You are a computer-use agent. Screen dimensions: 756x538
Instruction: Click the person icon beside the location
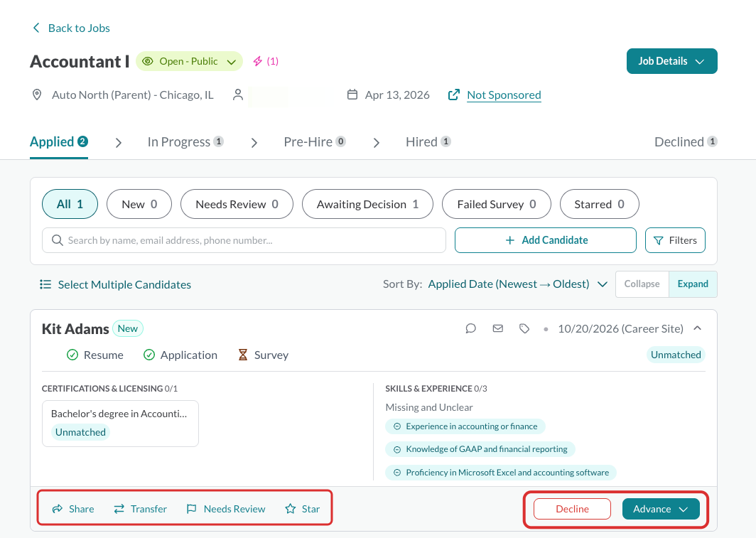pos(238,95)
